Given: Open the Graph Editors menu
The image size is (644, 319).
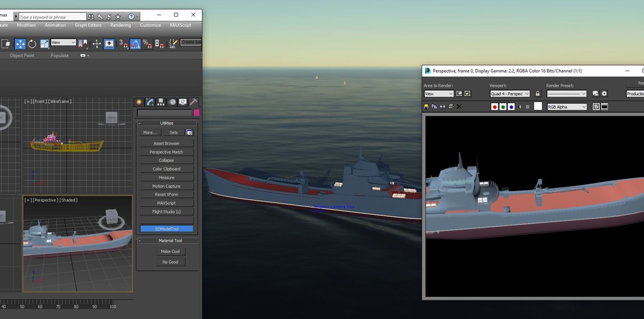Looking at the screenshot, I should pos(88,25).
